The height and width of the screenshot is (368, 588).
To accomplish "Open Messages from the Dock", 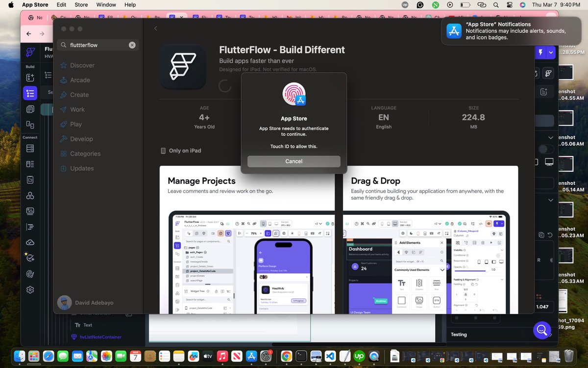I will 63,356.
